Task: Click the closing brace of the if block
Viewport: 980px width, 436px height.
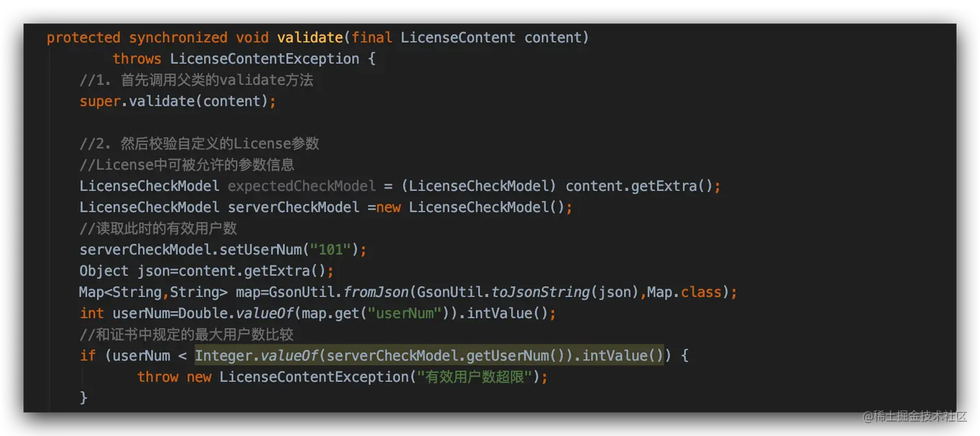Action: click(x=84, y=397)
